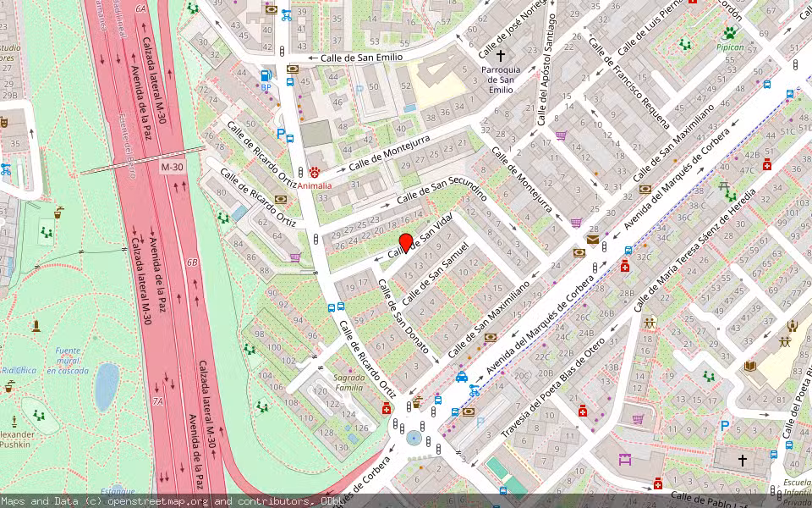Image resolution: width=812 pixels, height=508 pixels.
Task: Select the café icon beside the roundabout
Action: [x=416, y=401]
